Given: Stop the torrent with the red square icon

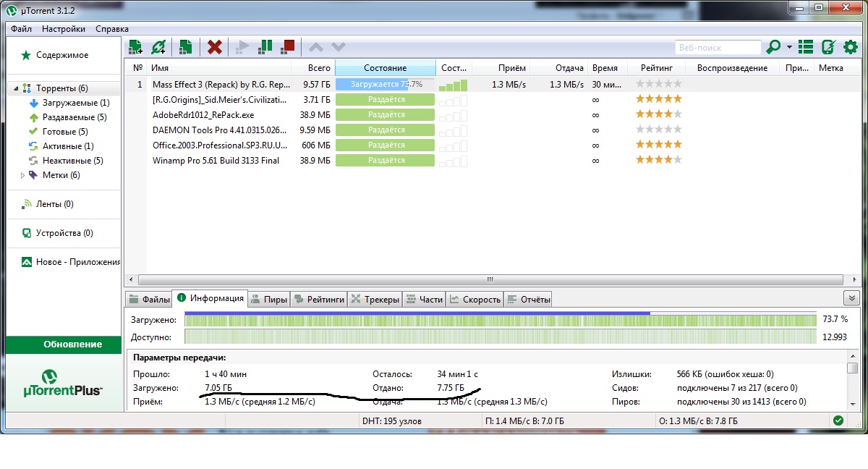Looking at the screenshot, I should point(288,47).
